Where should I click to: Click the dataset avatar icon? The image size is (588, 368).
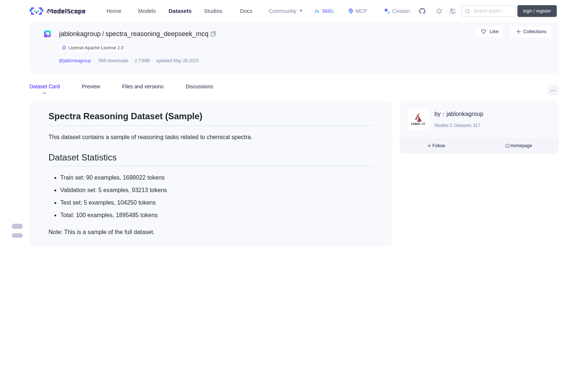pyautogui.click(x=47, y=34)
